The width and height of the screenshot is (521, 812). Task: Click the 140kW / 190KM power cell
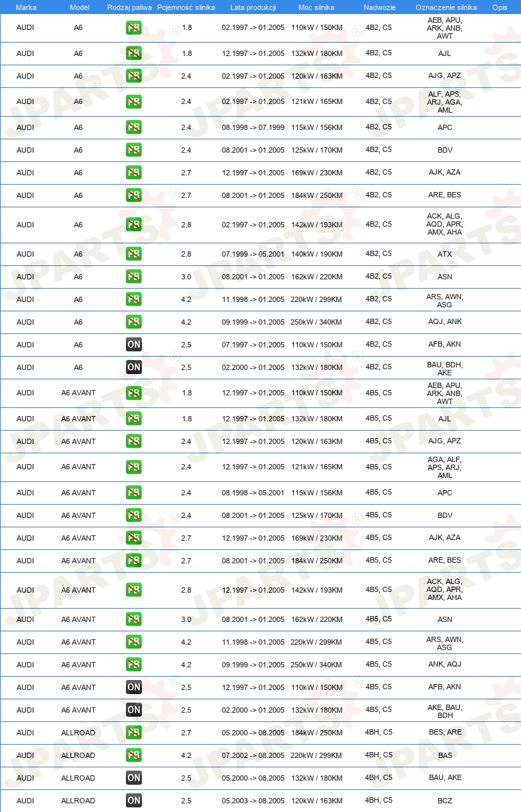coord(316,254)
